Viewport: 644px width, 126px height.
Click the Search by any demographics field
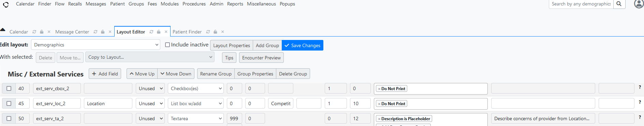click(581, 4)
